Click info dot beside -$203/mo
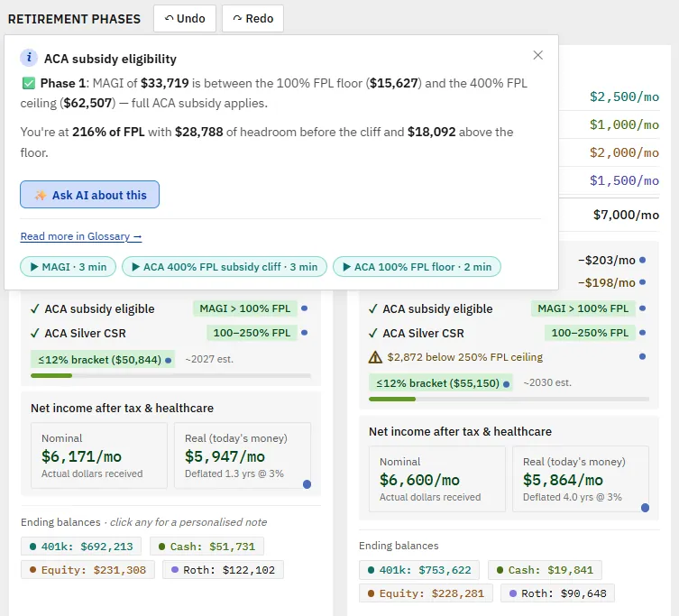 click(x=643, y=260)
